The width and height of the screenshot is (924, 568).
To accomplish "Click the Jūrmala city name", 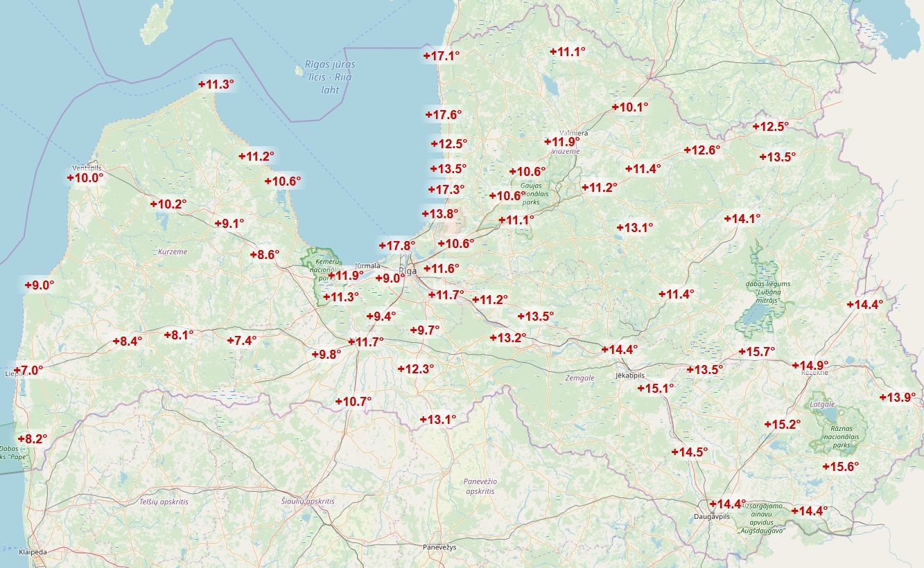I will pyautogui.click(x=367, y=266).
